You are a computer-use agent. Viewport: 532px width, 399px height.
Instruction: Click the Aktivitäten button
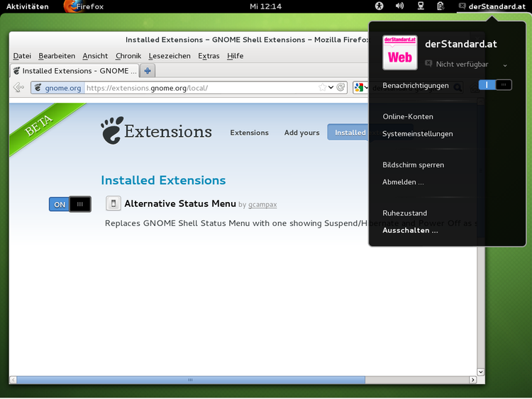[x=28, y=6]
